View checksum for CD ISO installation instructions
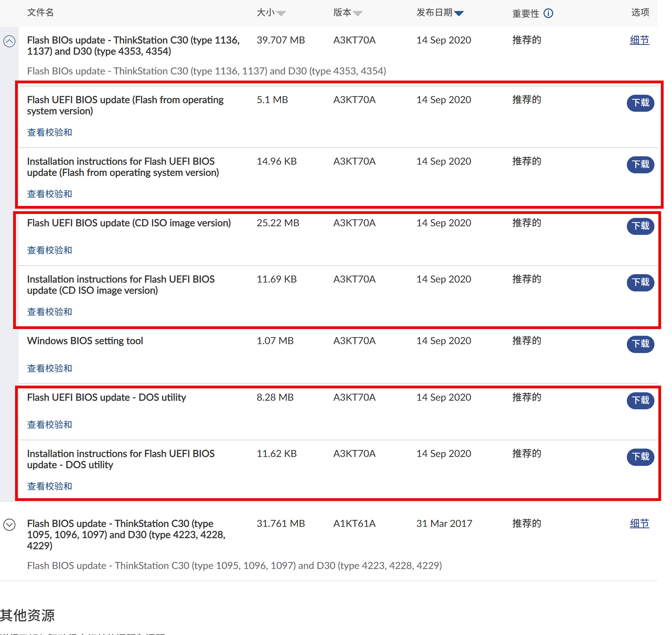This screenshot has width=672, height=635. click(x=49, y=312)
